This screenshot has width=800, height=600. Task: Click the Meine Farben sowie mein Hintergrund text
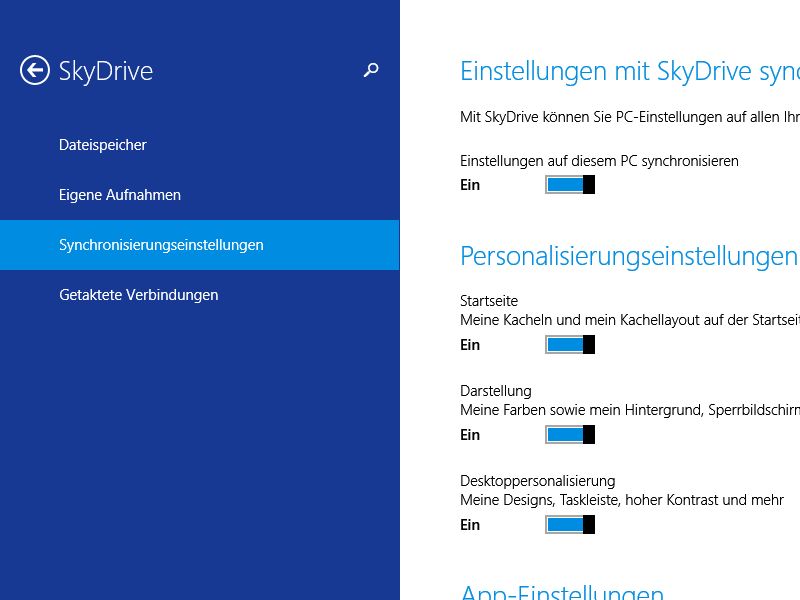630,410
